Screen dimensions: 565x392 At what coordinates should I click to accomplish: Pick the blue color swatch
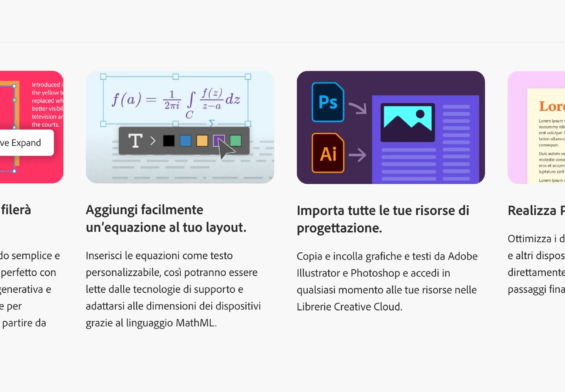pyautogui.click(x=185, y=141)
